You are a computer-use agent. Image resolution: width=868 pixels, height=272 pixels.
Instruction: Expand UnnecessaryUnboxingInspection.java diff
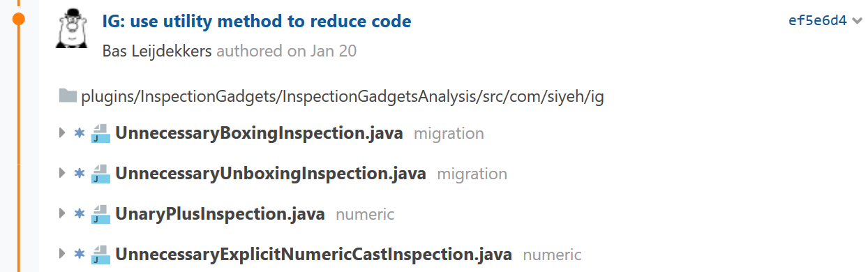point(63,174)
